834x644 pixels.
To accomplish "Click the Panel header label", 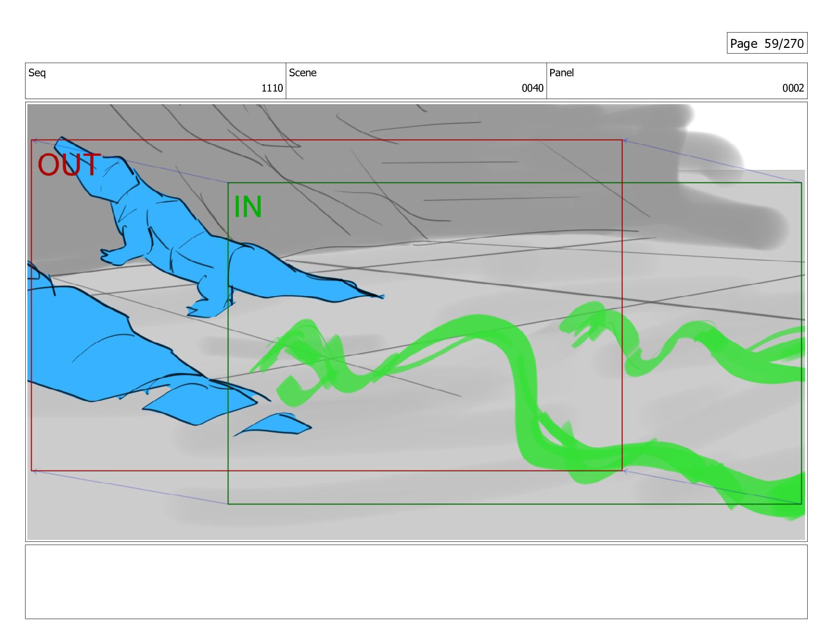I will click(x=561, y=73).
